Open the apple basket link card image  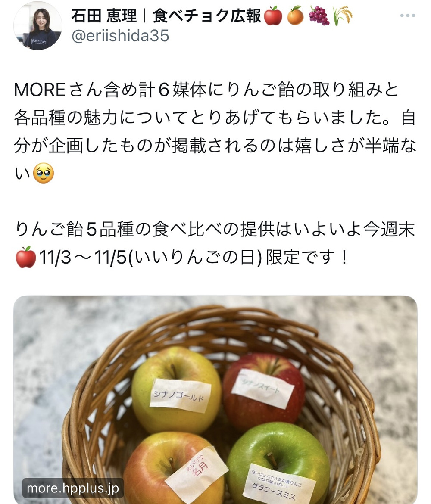click(x=215, y=399)
